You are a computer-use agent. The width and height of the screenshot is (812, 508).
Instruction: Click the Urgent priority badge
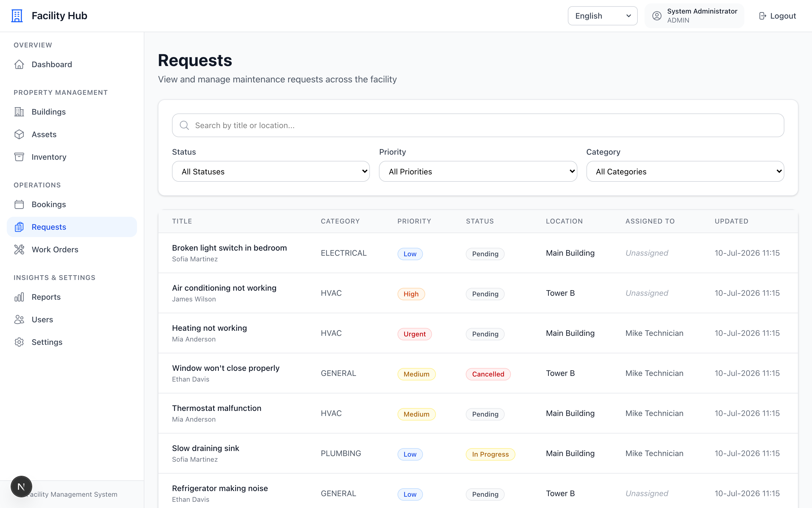click(414, 334)
